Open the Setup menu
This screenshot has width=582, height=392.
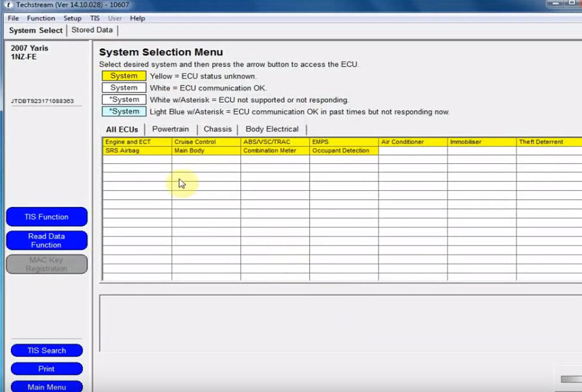point(72,18)
